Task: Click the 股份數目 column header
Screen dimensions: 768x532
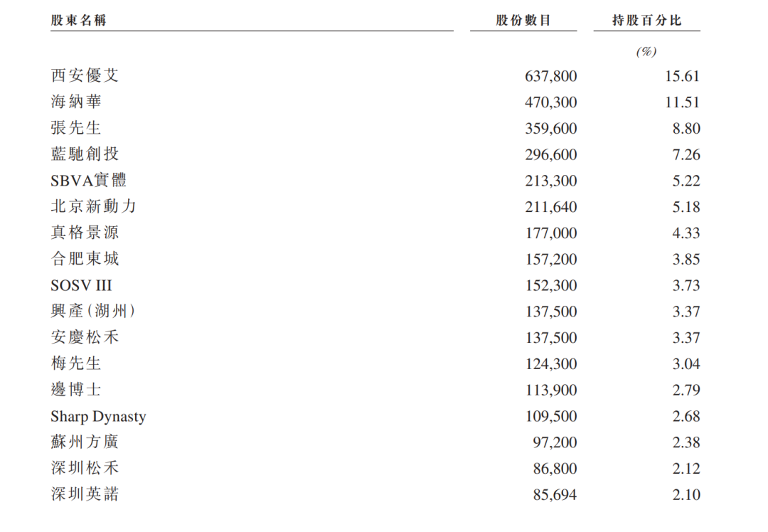Action: tap(523, 20)
